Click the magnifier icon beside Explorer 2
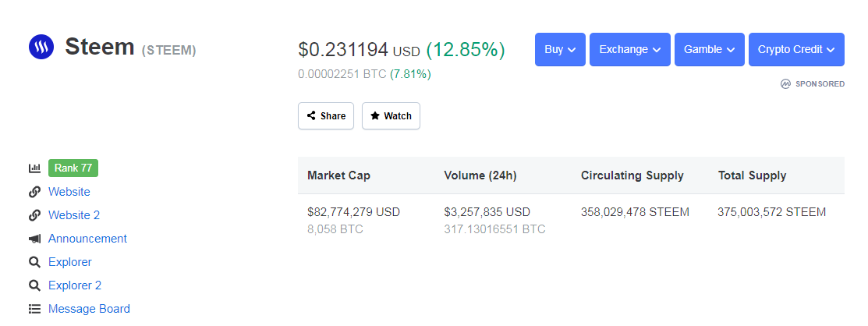The image size is (868, 326). click(34, 285)
